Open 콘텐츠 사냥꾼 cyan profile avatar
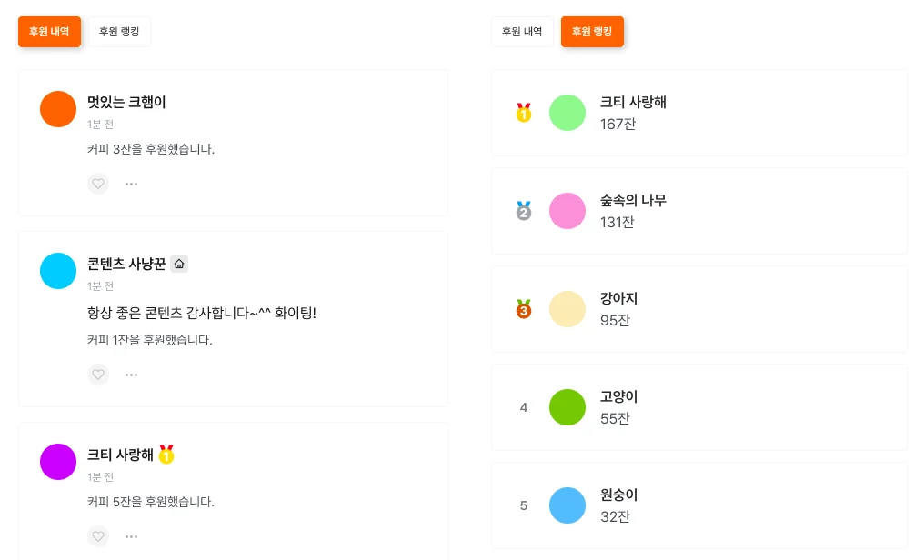924x560 pixels. (58, 271)
